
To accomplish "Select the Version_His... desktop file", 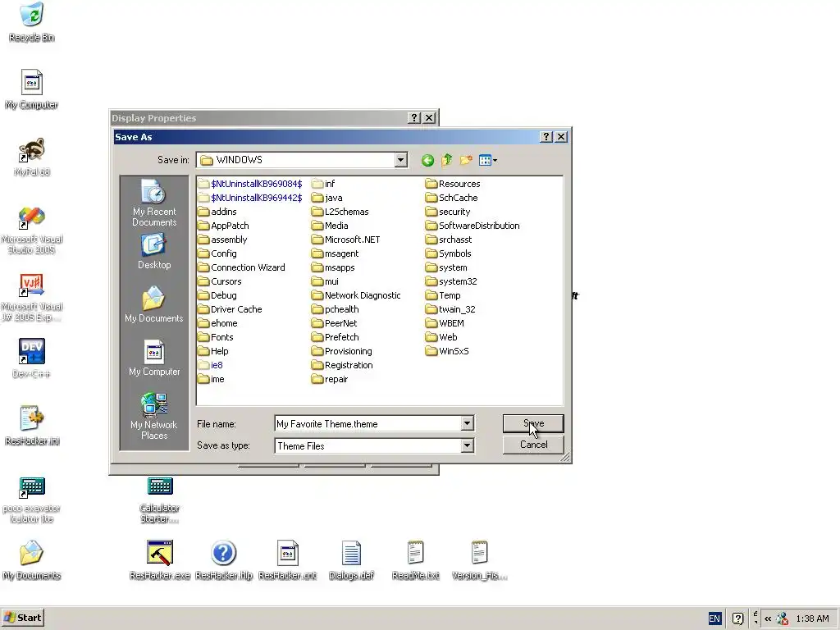I will [479, 560].
